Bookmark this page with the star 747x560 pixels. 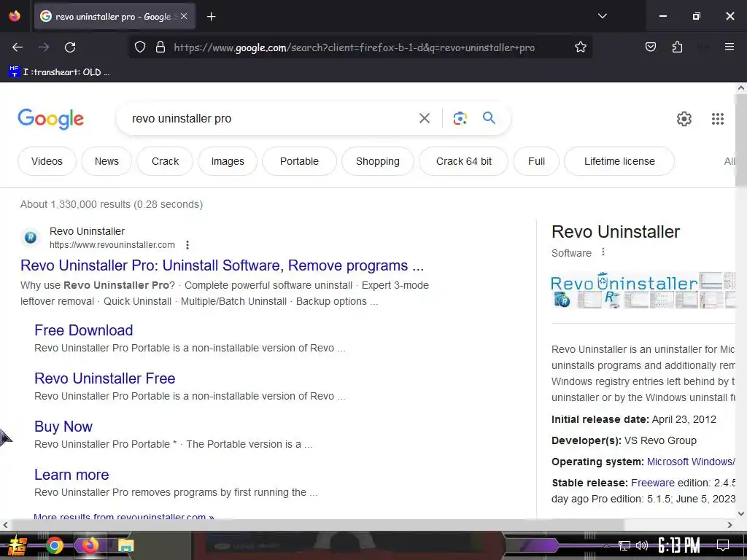(580, 47)
